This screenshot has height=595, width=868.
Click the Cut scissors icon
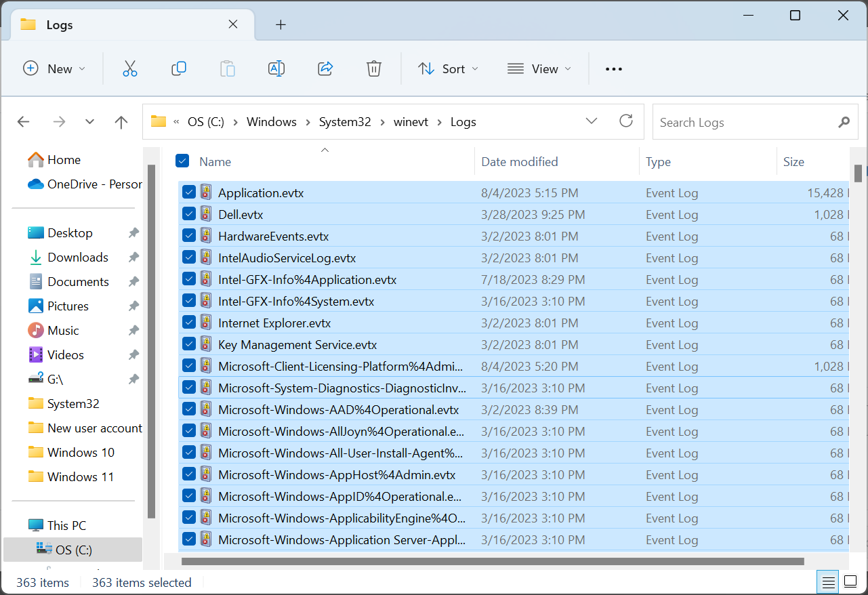click(130, 68)
